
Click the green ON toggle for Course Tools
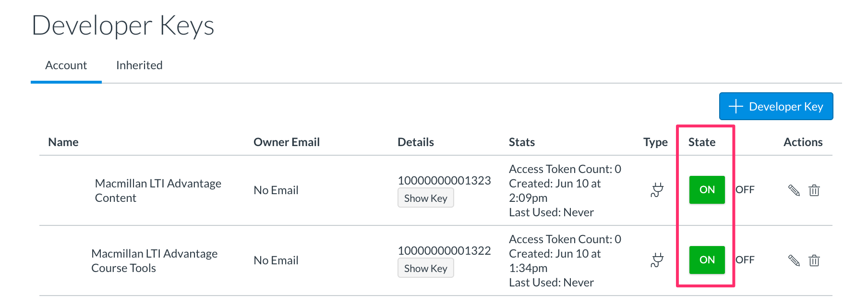tap(706, 260)
